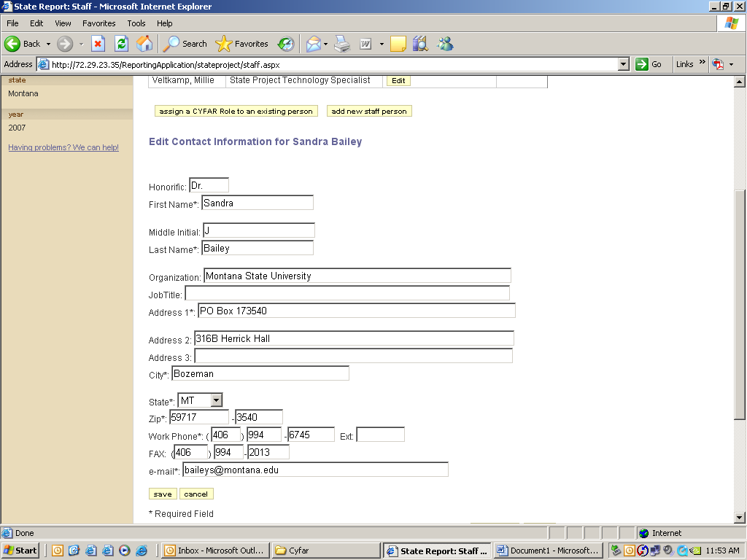
Task: Expand the State dropdown showing MT
Action: coord(215,400)
